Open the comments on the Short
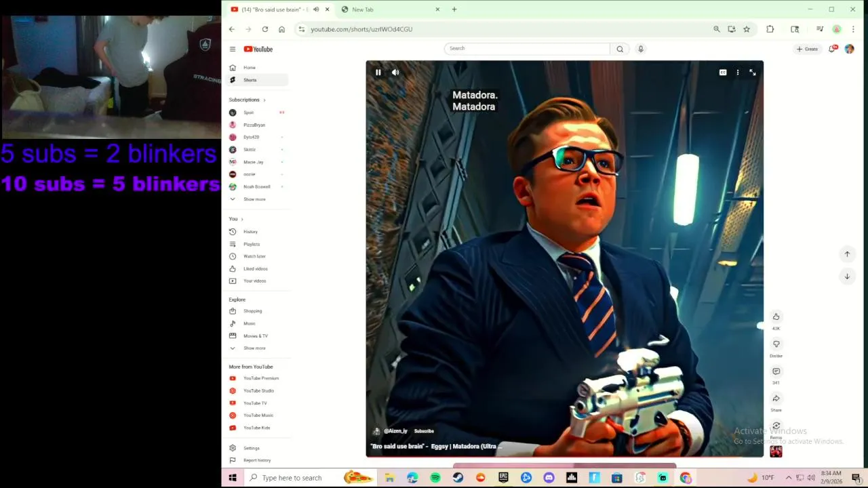Viewport: 868px width, 488px height. [776, 371]
